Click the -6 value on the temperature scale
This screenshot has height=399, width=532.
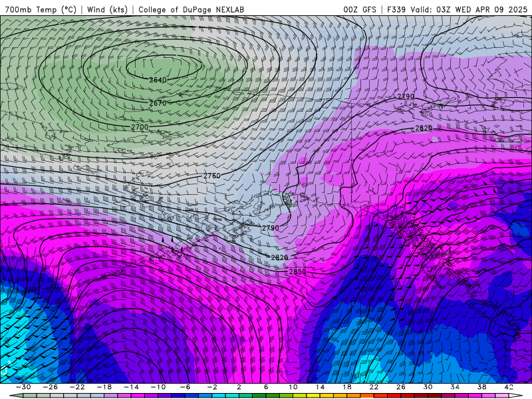(x=185, y=387)
